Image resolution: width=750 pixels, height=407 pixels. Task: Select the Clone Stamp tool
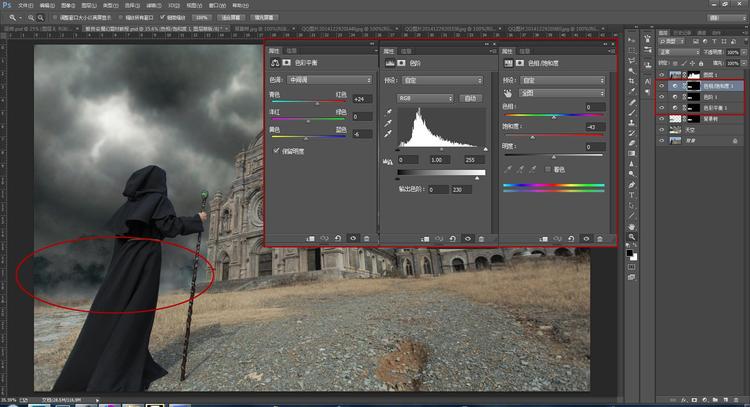[632, 123]
